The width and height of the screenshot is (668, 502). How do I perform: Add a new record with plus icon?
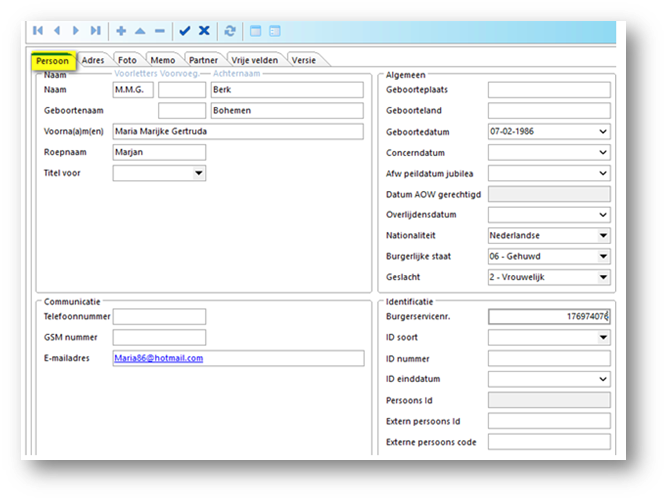tap(121, 31)
